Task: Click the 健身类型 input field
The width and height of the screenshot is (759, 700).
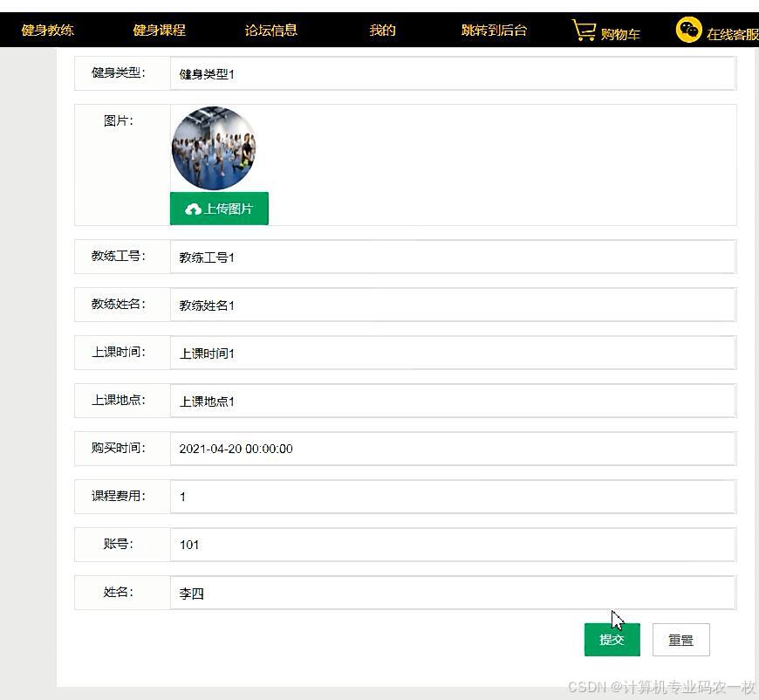Action: point(453,73)
